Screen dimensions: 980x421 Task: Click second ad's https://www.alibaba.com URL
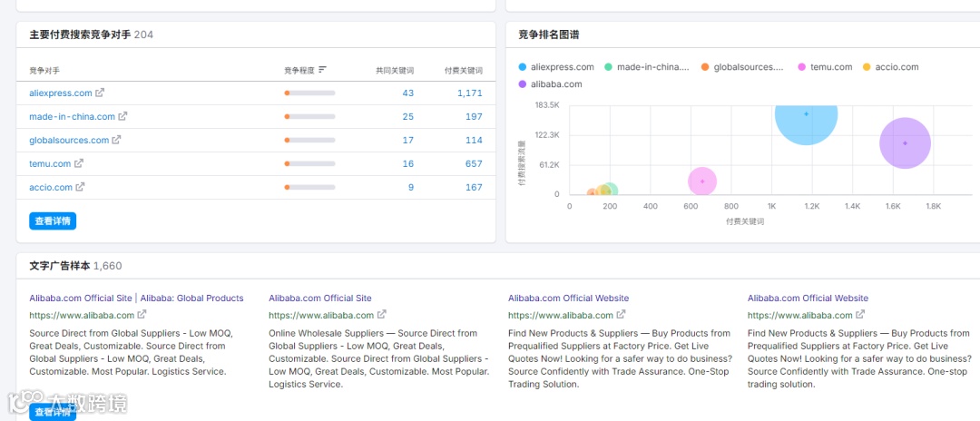tap(321, 315)
